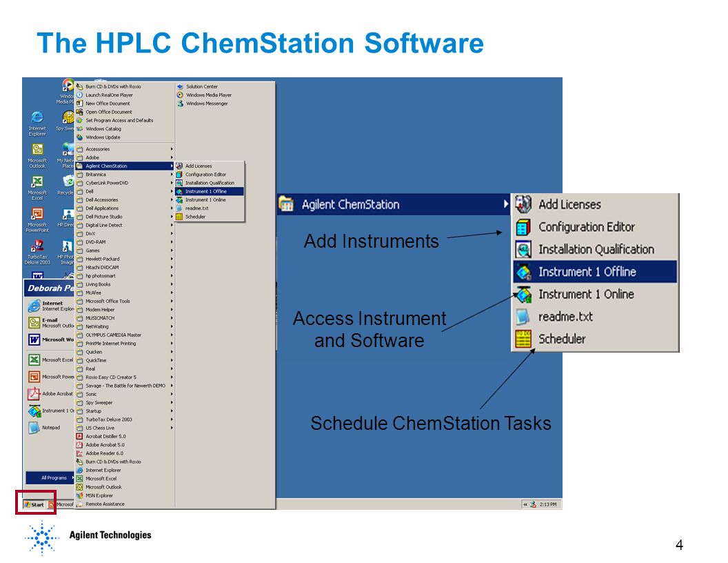
Task: Open US Chess Live folder in programs list
Action: tap(124, 428)
